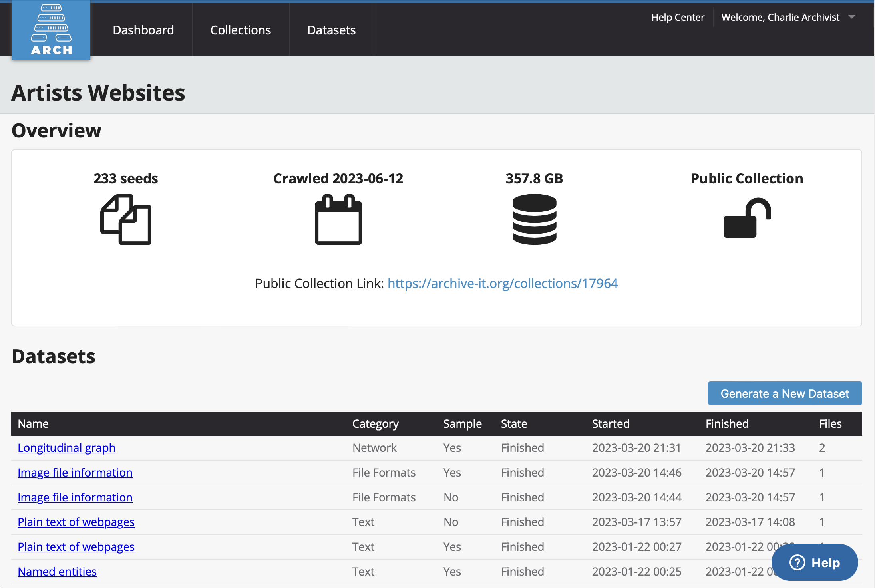The height and width of the screenshot is (588, 875).
Task: Open the Dashboard nav item
Action: click(x=143, y=30)
